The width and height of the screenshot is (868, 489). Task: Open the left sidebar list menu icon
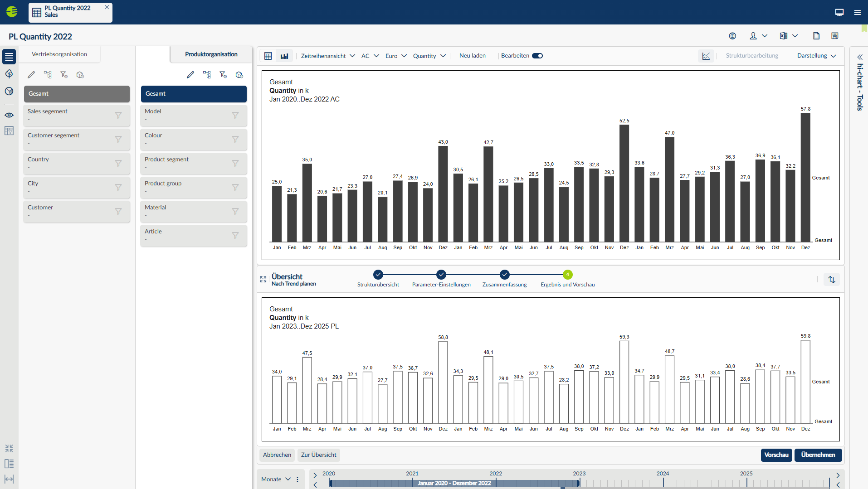pos(9,57)
